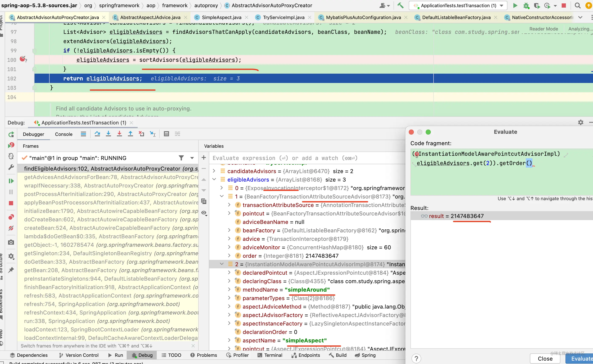Click Reader Mode link in editor
The height and width of the screenshot is (364, 593).
(x=544, y=29)
